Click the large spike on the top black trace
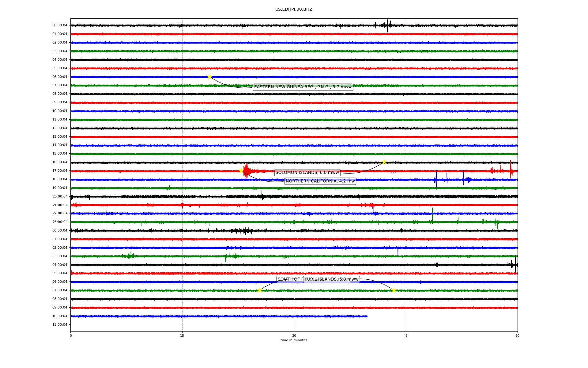588x368 pixels. coord(387,25)
